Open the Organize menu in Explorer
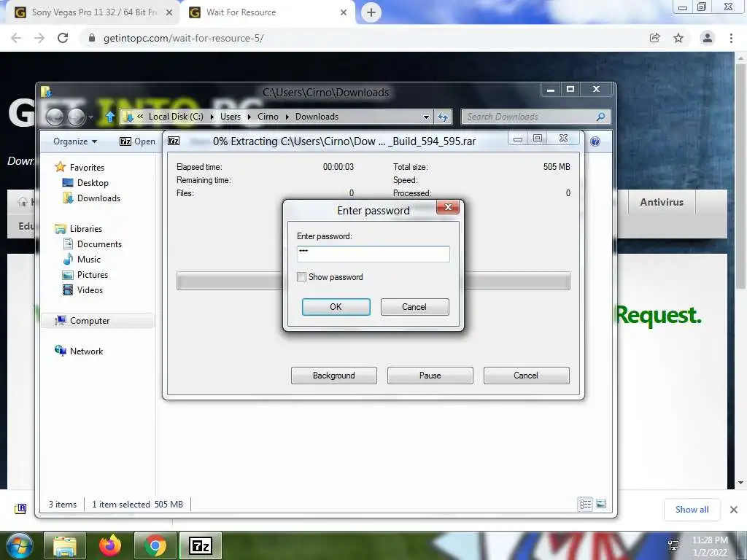The width and height of the screenshot is (747, 560). point(75,141)
